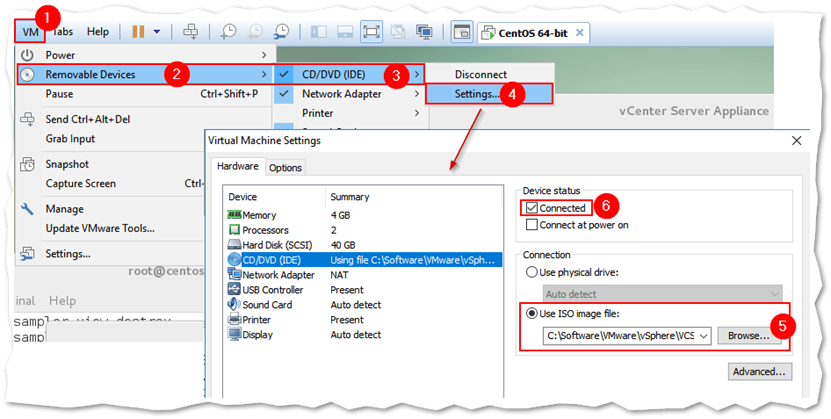Close the CentOS 64-bit tab

(x=580, y=33)
